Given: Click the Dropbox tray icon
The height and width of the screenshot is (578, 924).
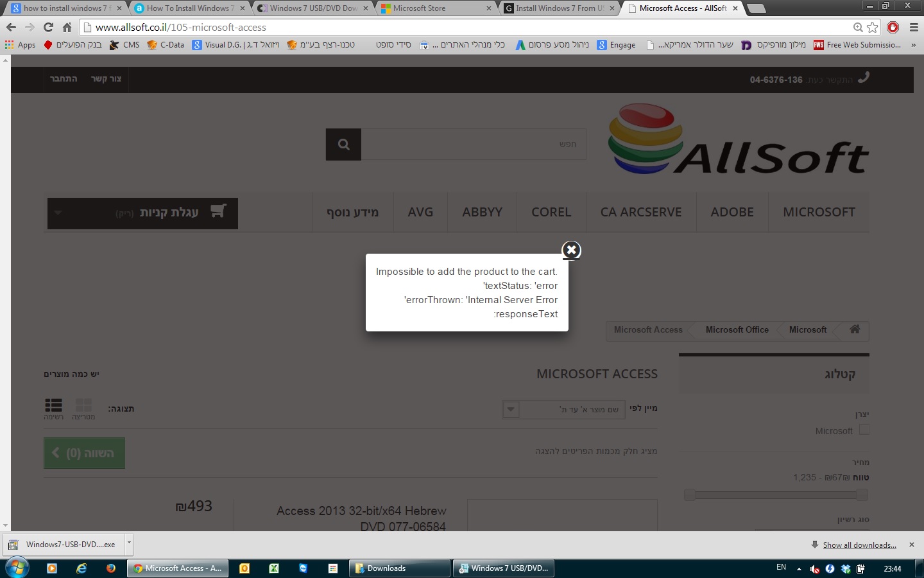Looking at the screenshot, I should 846,569.
